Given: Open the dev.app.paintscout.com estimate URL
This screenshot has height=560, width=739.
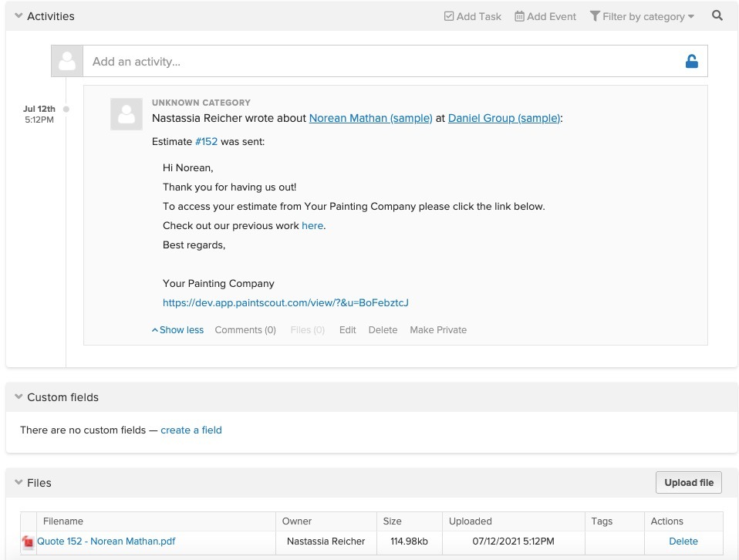Looking at the screenshot, I should tap(285, 302).
